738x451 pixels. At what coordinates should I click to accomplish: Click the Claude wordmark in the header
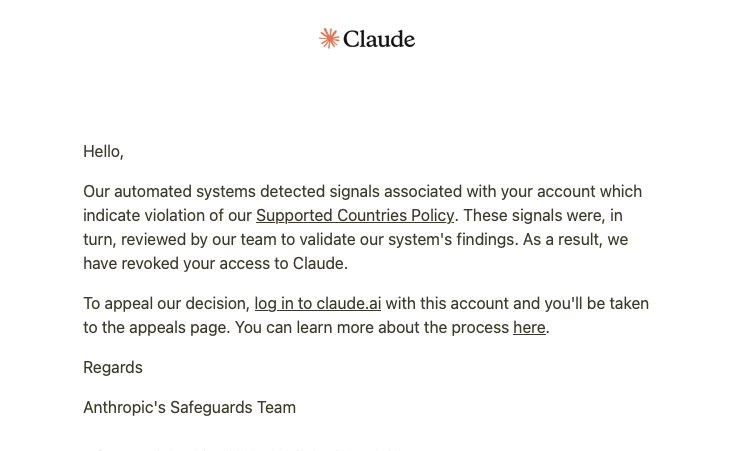pyautogui.click(x=379, y=39)
